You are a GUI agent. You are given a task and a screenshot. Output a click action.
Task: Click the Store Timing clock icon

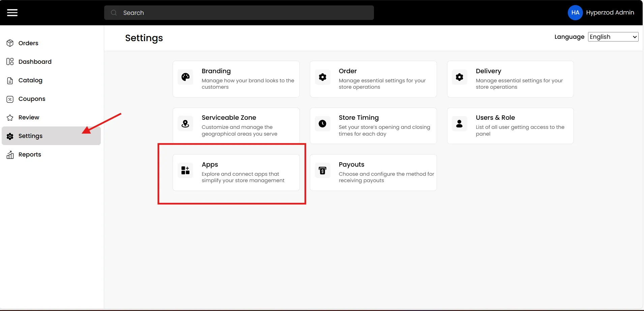point(323,123)
